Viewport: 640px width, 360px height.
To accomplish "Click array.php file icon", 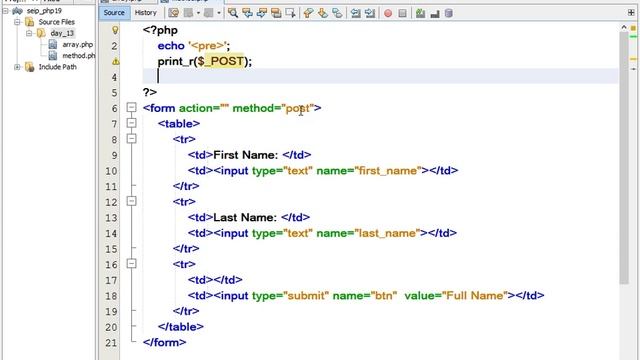I will (x=53, y=44).
